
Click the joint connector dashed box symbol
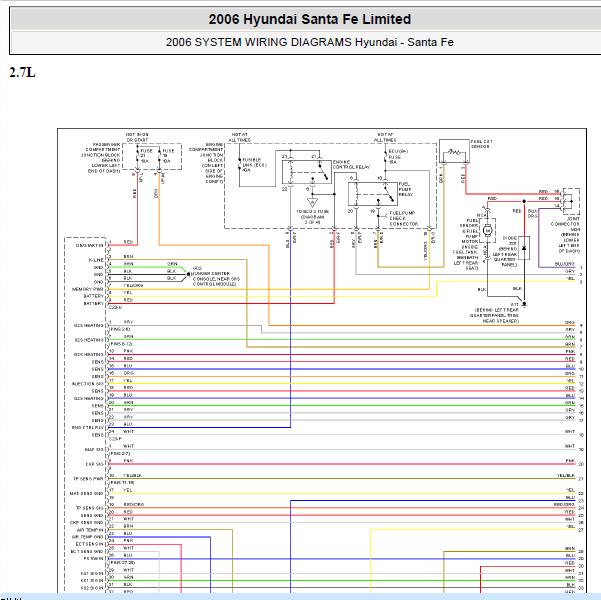pyautogui.click(x=571, y=201)
